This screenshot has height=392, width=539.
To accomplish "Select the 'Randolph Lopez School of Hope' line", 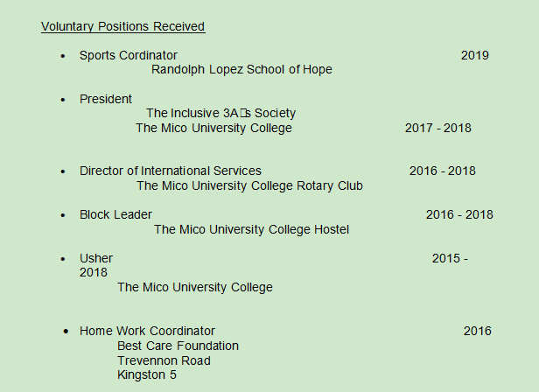I will coord(241,70).
